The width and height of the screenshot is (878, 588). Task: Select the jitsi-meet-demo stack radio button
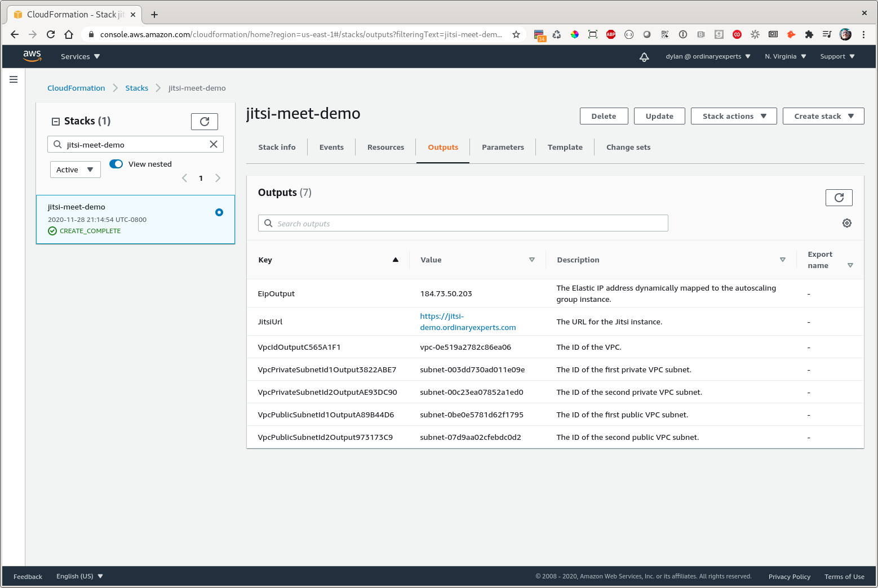[x=219, y=212]
